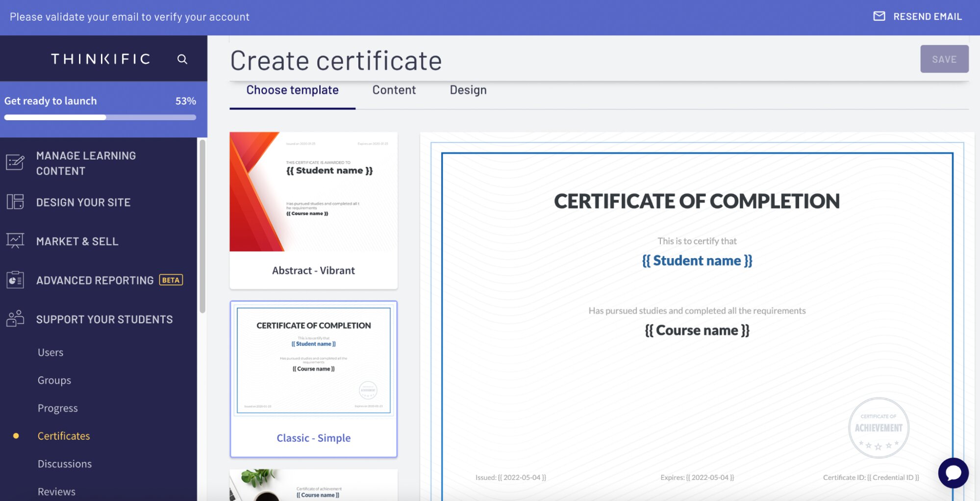Open the support chat bubble
Image resolution: width=980 pixels, height=501 pixels.
[x=953, y=473]
